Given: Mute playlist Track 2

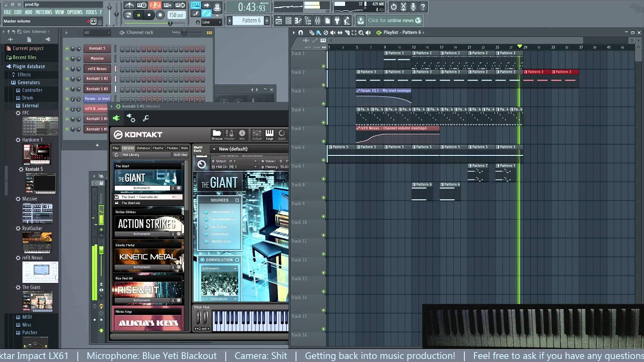Looking at the screenshot, I should tap(324, 85).
